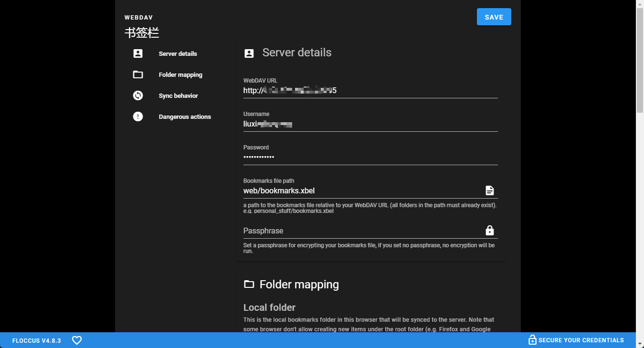Viewport: 644px width, 348px height.
Task: Click into the Password field
Action: (370, 157)
